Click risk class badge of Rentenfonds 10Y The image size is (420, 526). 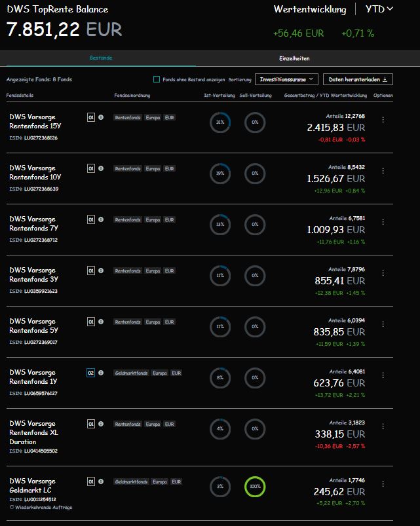(x=91, y=168)
